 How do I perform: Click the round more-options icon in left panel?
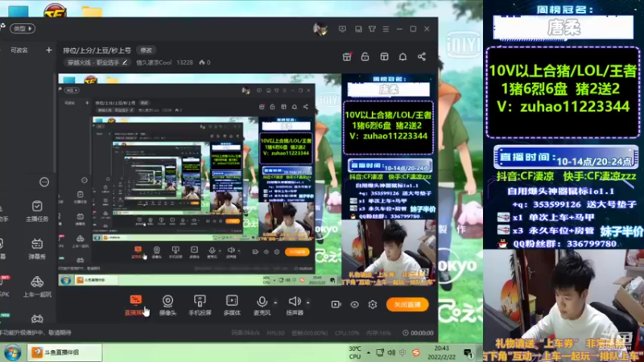click(44, 182)
